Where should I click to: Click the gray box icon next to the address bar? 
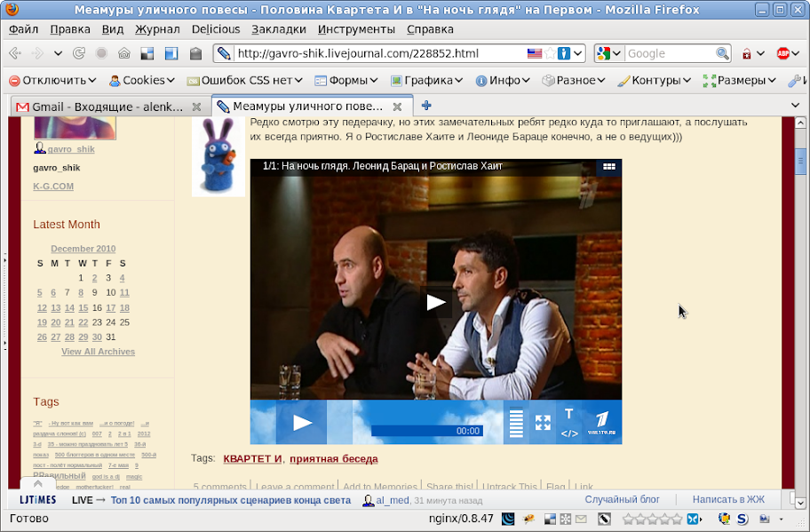click(195, 53)
